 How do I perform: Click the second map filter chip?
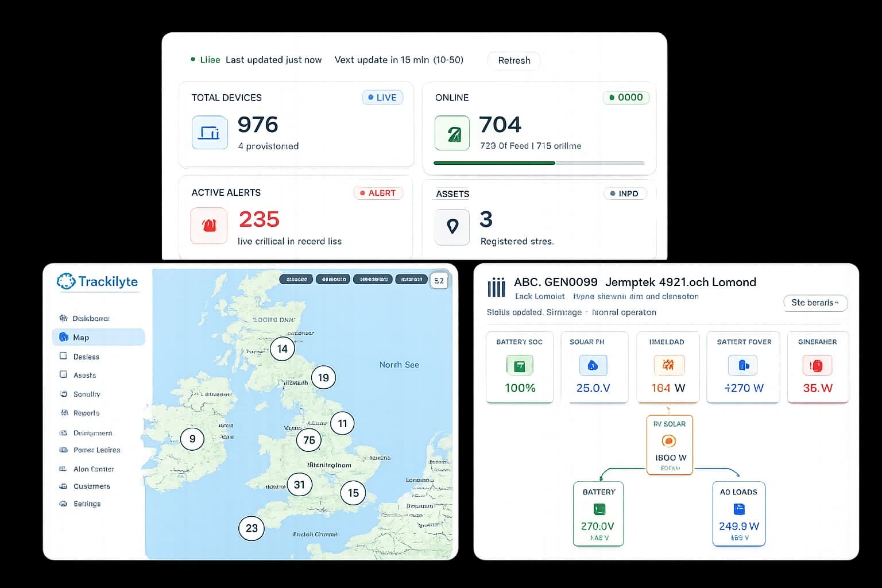coord(333,279)
